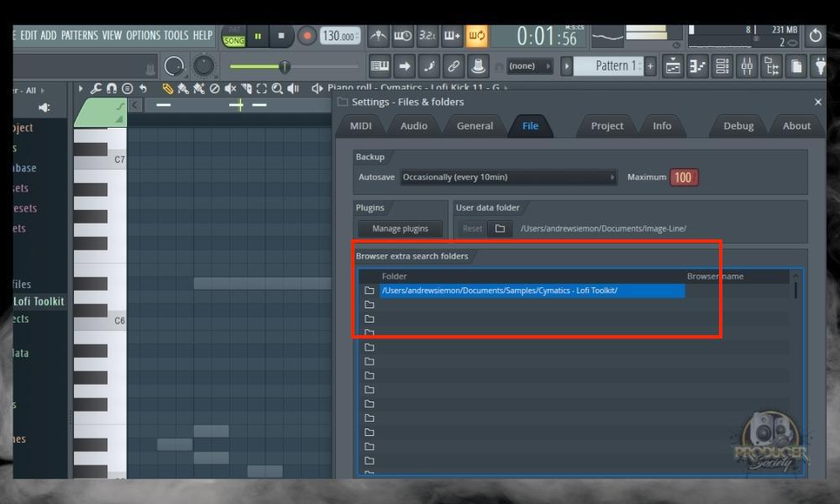The height and width of the screenshot is (504, 840).
Task: Click the circular arrow icon beside memory display
Action: tap(816, 36)
